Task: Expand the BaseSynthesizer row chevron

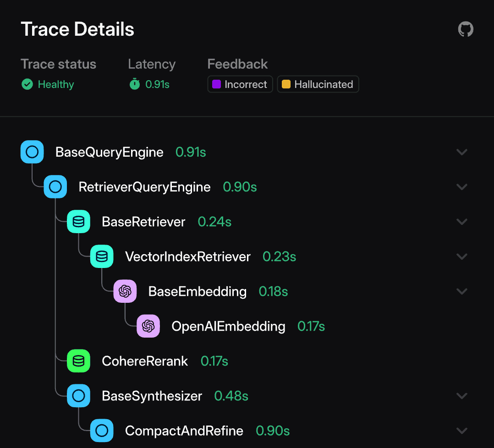Action: click(x=462, y=396)
